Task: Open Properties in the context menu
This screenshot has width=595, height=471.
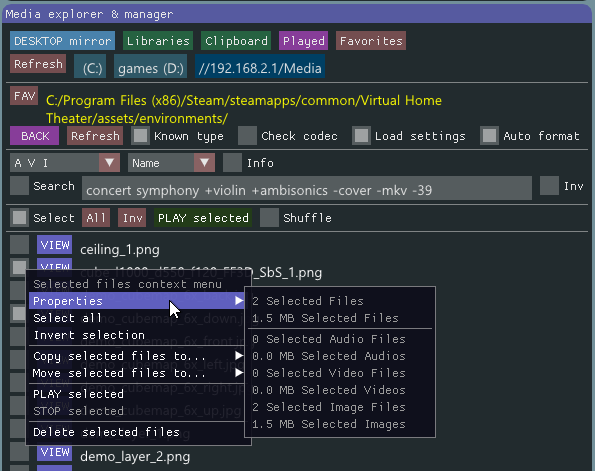Action: [x=137, y=301]
